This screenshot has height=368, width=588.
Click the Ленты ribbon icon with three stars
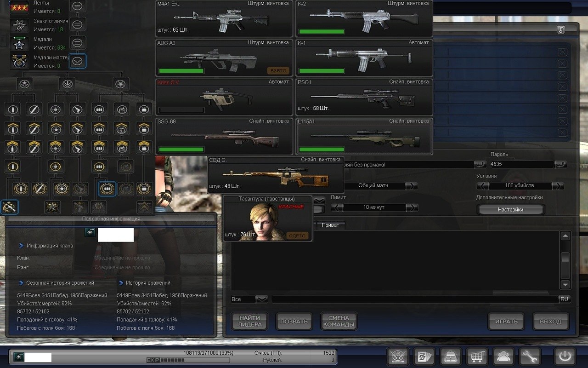(x=19, y=7)
